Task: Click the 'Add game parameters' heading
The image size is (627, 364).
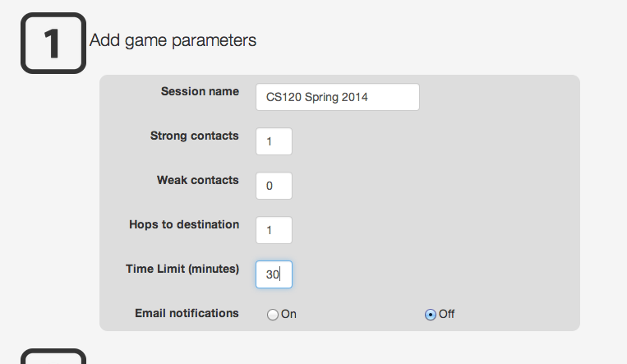Action: click(173, 40)
